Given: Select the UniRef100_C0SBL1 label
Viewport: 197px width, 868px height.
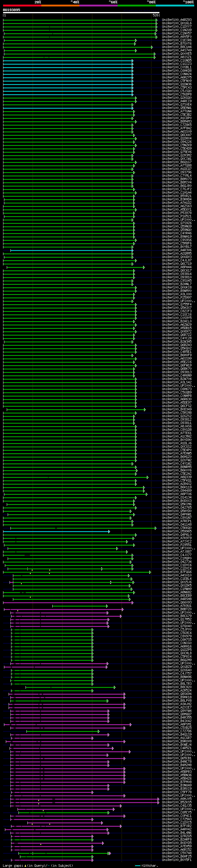Looking at the screenshot, I should [x=177, y=67].
